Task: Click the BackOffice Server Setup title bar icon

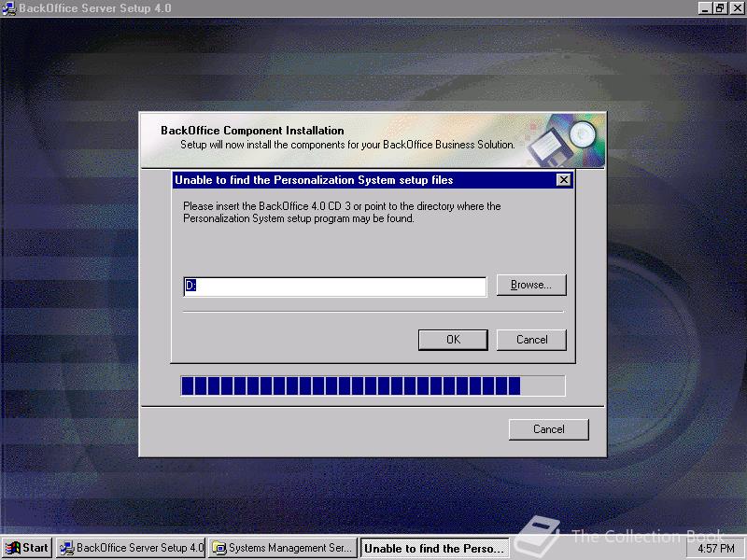Action: [x=9, y=8]
